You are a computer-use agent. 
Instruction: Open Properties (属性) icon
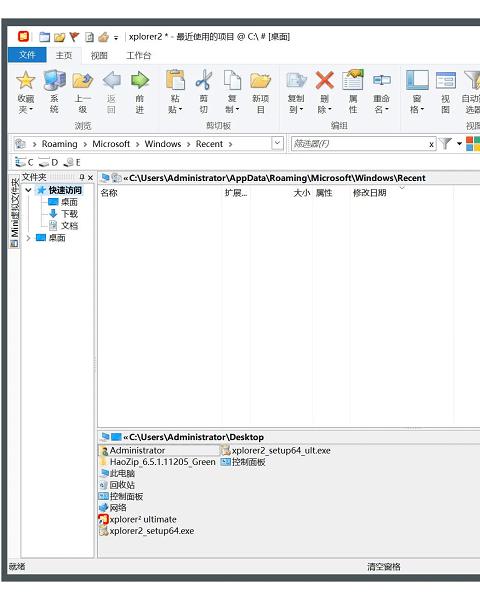[353, 80]
